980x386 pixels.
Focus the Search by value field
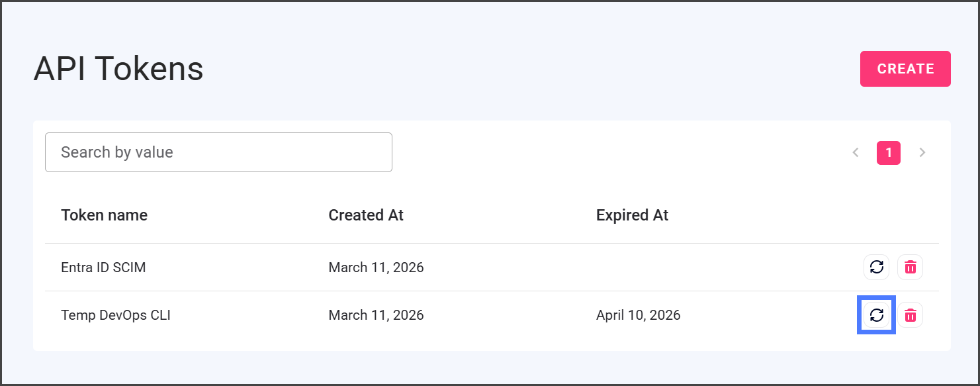(x=218, y=152)
